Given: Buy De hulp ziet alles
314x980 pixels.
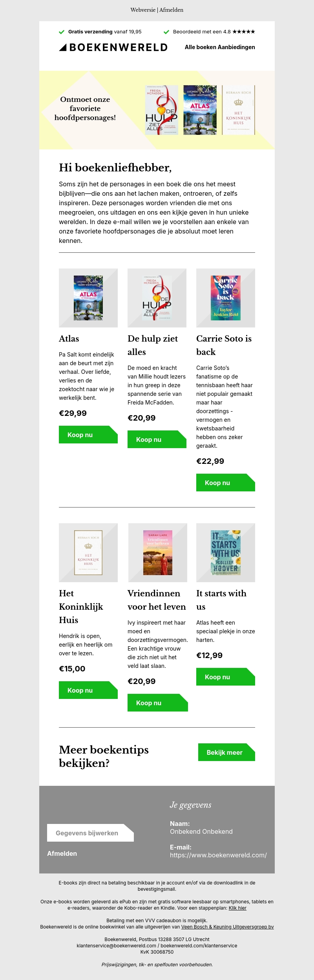Looking at the screenshot, I should tap(157, 439).
